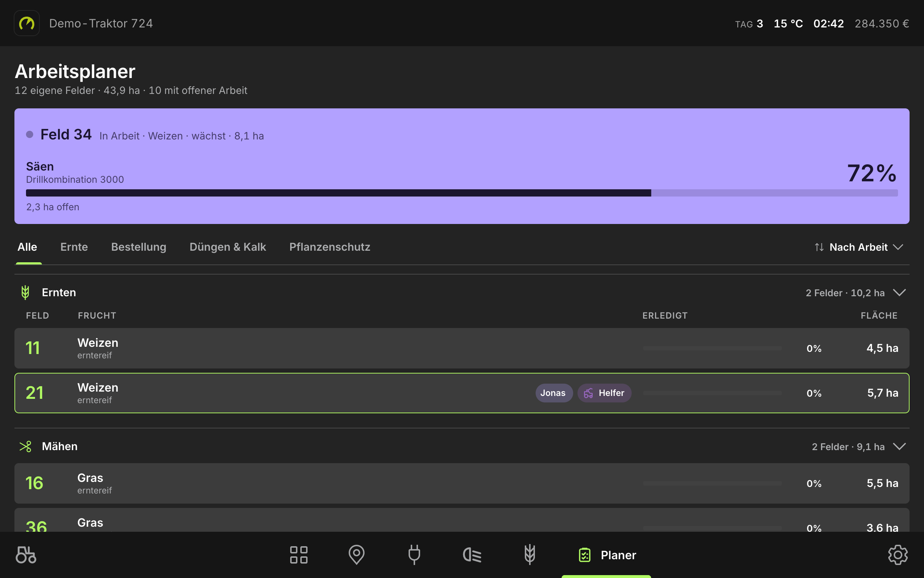Click the speedometer logo icon at top left
The image size is (924, 578).
pos(27,23)
